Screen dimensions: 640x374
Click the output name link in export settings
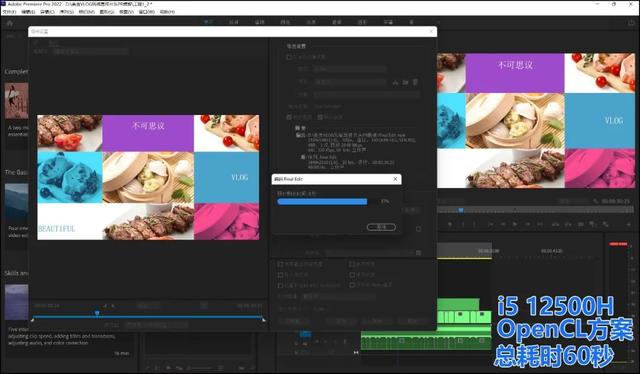(327, 106)
